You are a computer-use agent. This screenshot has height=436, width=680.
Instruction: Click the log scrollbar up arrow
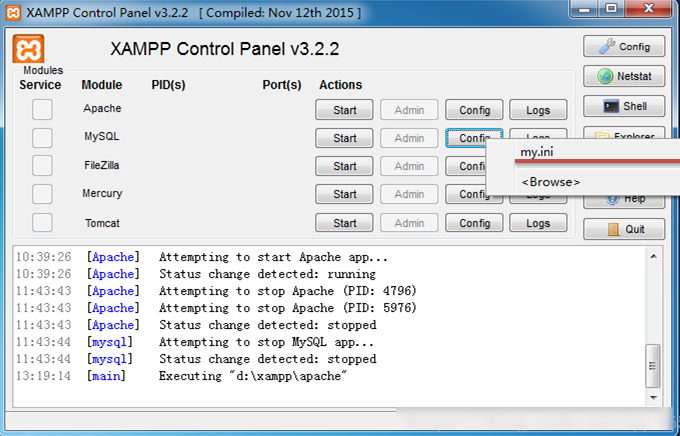pos(653,256)
